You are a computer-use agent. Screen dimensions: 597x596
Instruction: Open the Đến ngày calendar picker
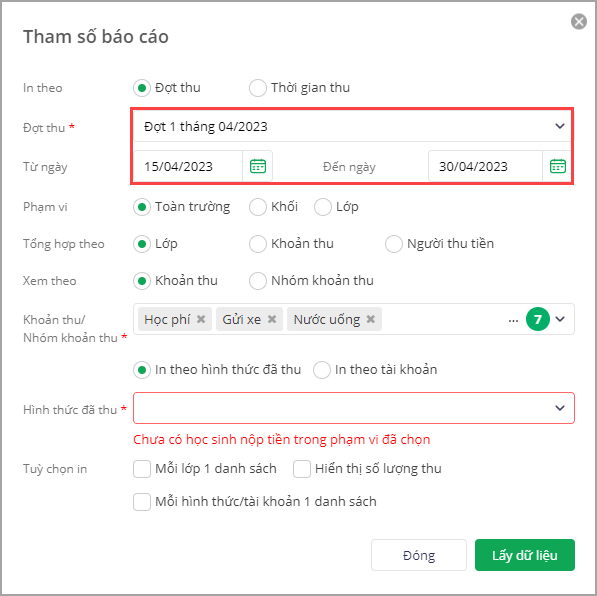point(558,166)
